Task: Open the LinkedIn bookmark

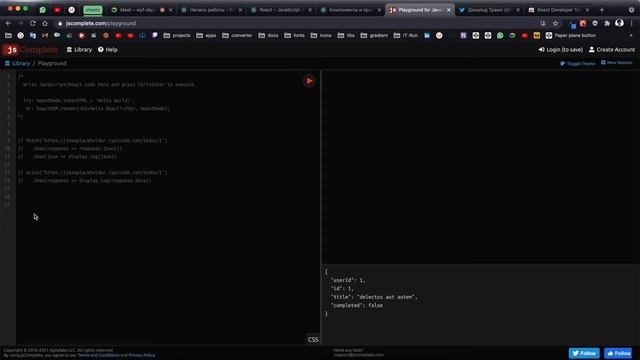Action: [x=427, y=36]
